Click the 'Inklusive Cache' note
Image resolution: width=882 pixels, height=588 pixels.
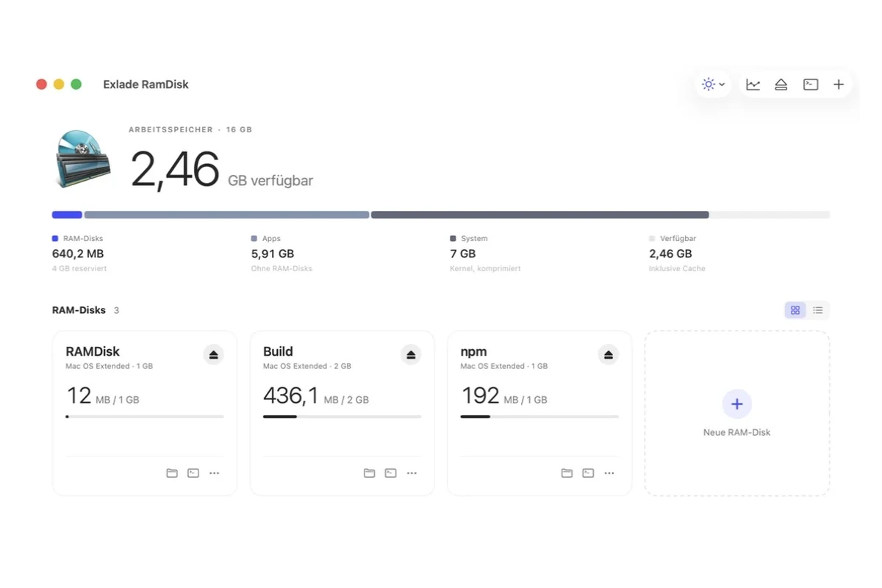coord(677,269)
